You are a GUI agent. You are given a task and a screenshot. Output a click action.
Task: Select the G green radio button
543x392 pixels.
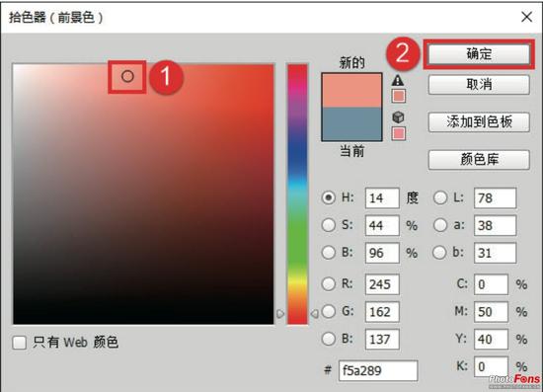click(329, 311)
